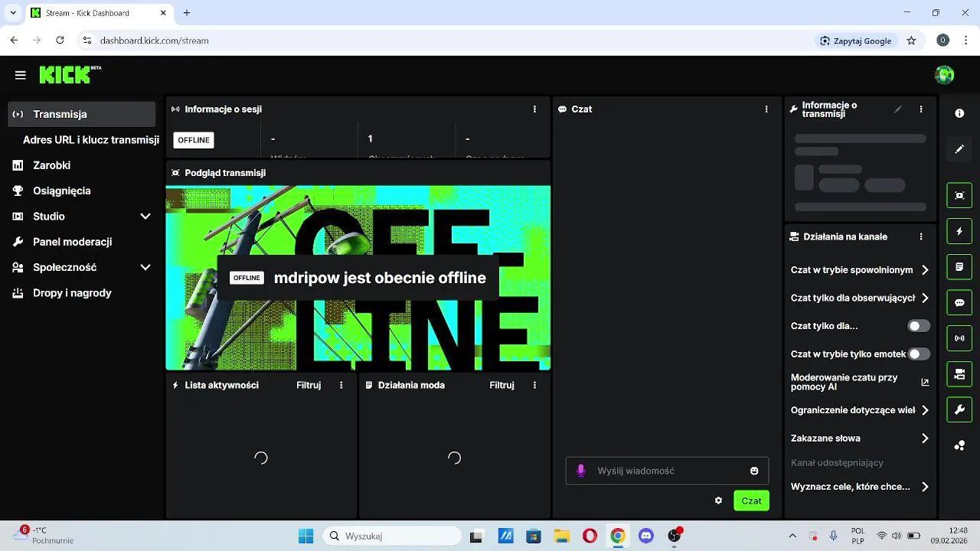
Task: Open the hamburger menu next to Kick logo
Action: click(21, 75)
